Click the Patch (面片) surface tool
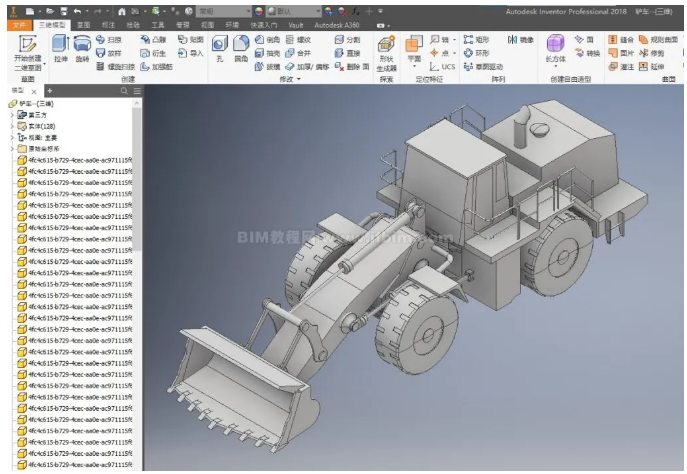This screenshot has height=474, width=687. click(x=621, y=53)
